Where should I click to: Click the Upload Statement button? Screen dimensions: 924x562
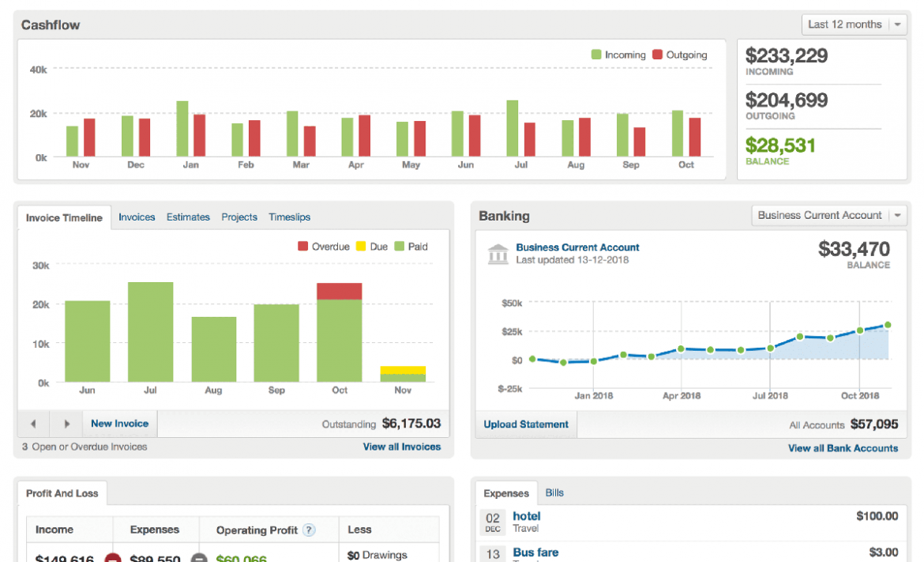pos(526,424)
